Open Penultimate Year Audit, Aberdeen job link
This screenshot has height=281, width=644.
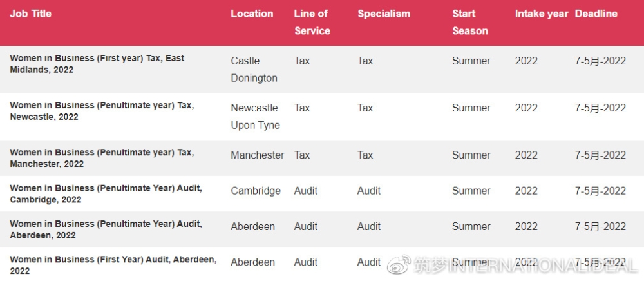pos(106,229)
